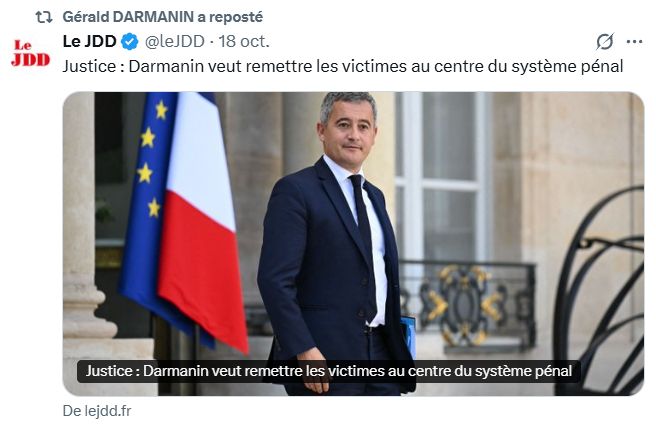Image resolution: width=656 pixels, height=426 pixels.
Task: Open the article headline caption overlay on image
Action: point(329,371)
